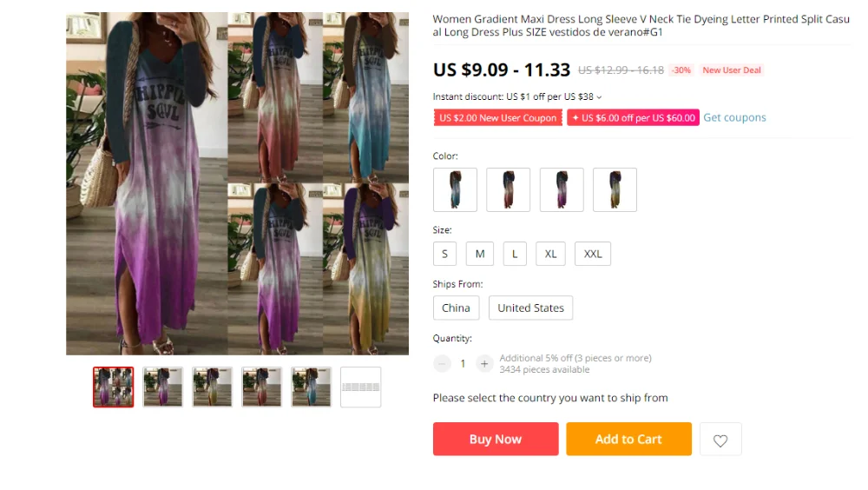Increase quantity with plus button
This screenshot has height=490, width=868.
tap(483, 364)
